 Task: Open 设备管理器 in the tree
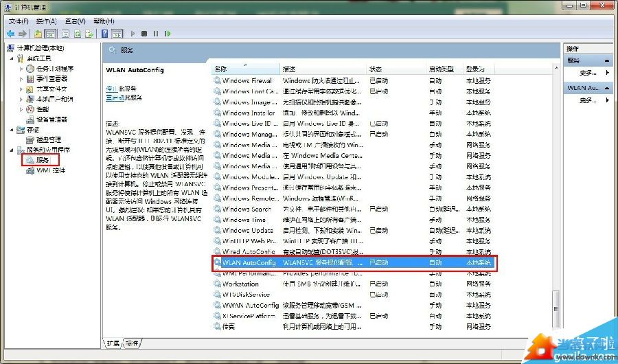pyautogui.click(x=51, y=120)
